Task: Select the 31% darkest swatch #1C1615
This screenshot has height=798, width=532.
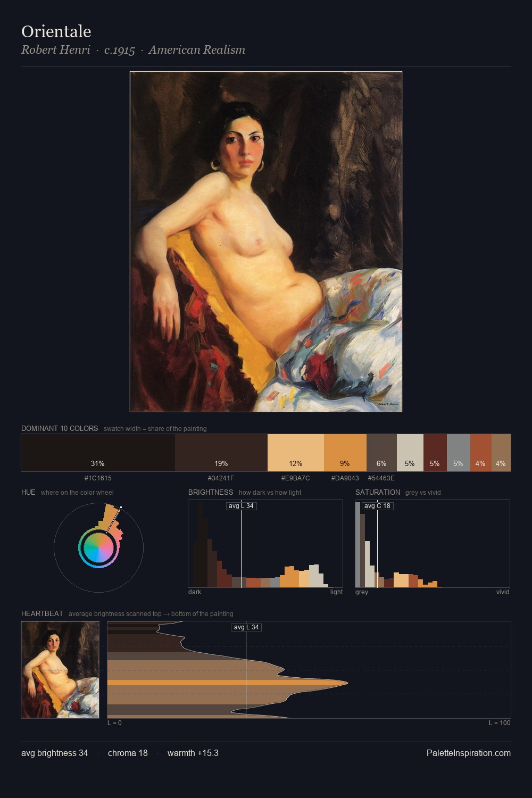Action: pyautogui.click(x=98, y=453)
